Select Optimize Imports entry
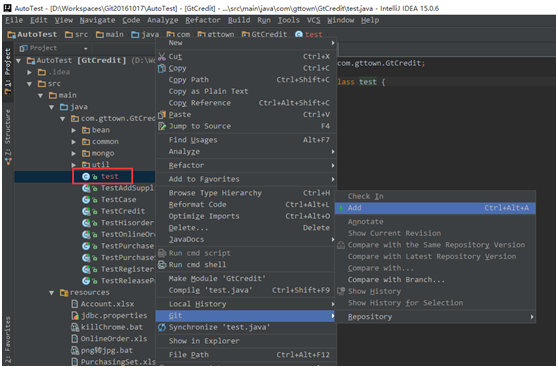This screenshot has width=558, height=368. (246, 216)
